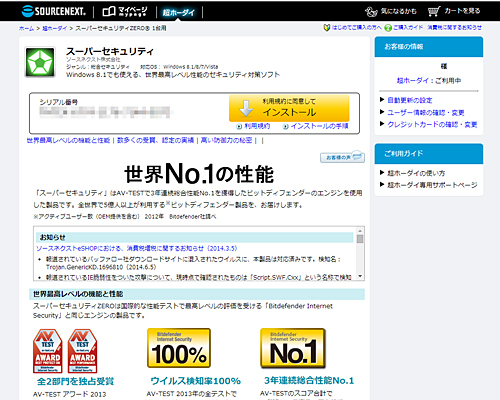500x400 pixels.
Task: Click the SOURCENEXT logo
Action: (x=54, y=11)
